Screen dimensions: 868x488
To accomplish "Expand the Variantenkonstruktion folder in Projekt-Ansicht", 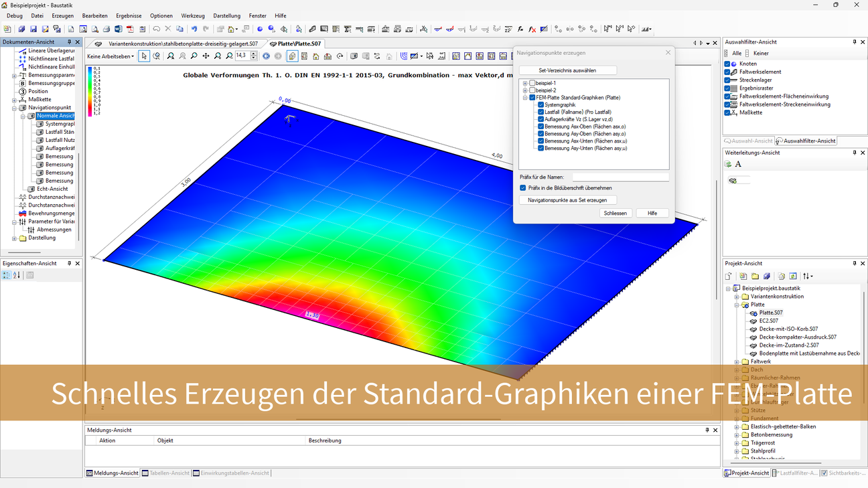I will 737,297.
